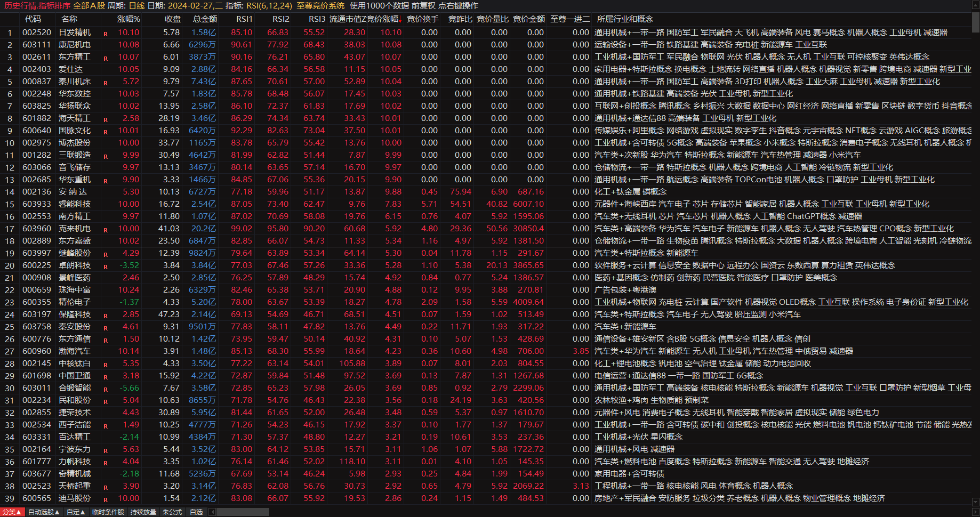The image size is (980, 517).
Task: Select the 南方精工 row name
Action: click(75, 216)
